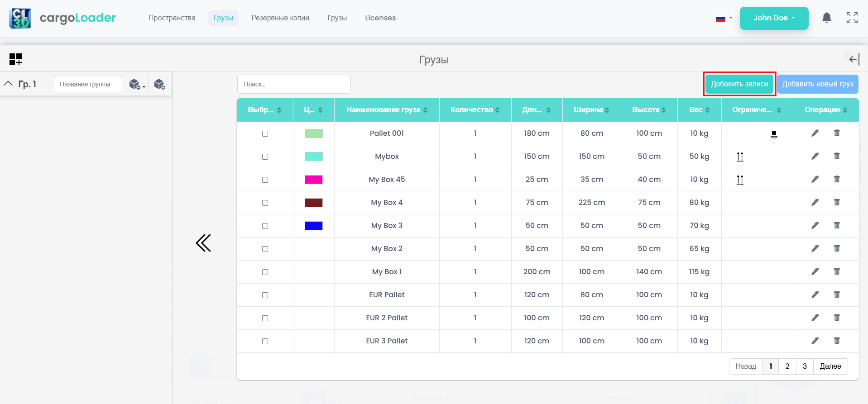Open the Пространства tab

[x=172, y=18]
